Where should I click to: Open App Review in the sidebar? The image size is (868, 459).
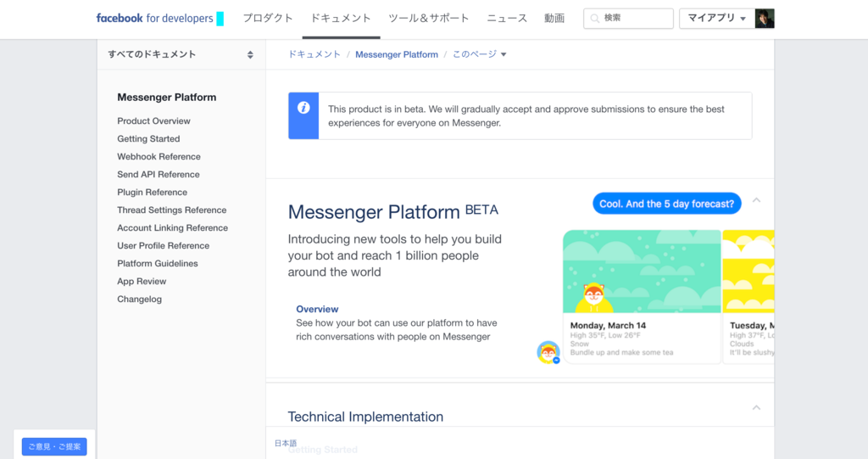pyautogui.click(x=142, y=281)
